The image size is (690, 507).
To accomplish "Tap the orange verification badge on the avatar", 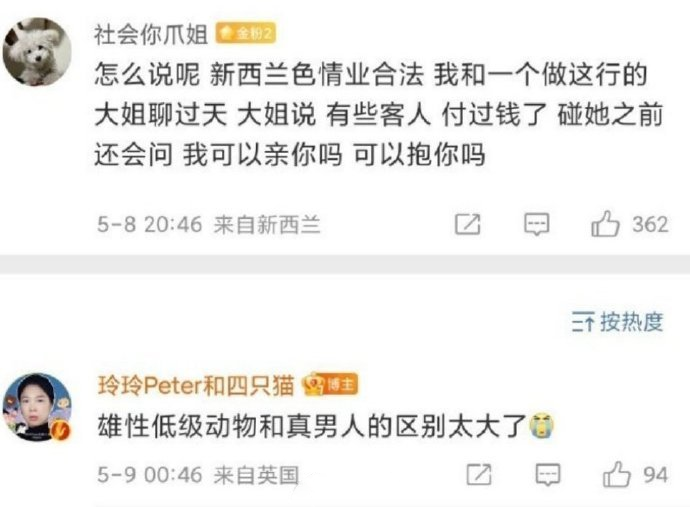I will pyautogui.click(x=61, y=430).
